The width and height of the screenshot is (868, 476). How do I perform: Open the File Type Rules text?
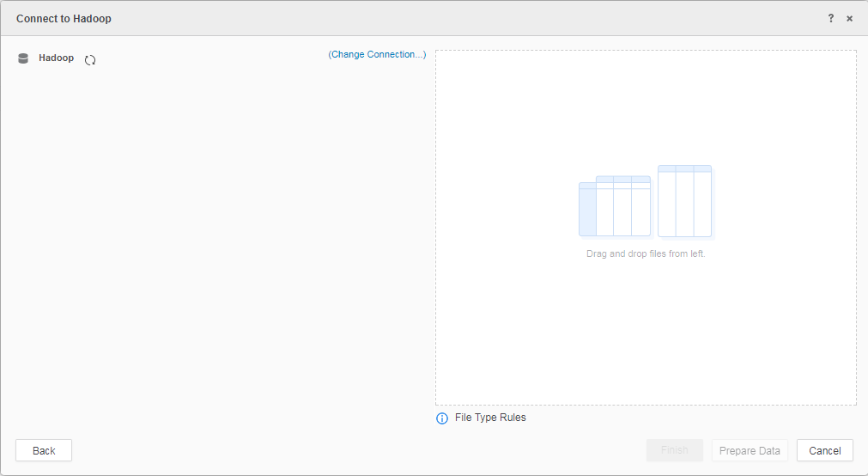[490, 418]
